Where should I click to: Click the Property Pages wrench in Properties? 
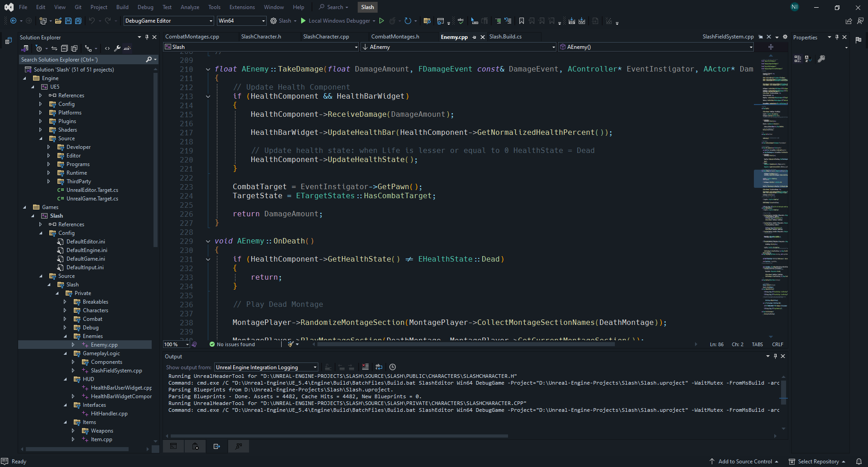tap(821, 59)
